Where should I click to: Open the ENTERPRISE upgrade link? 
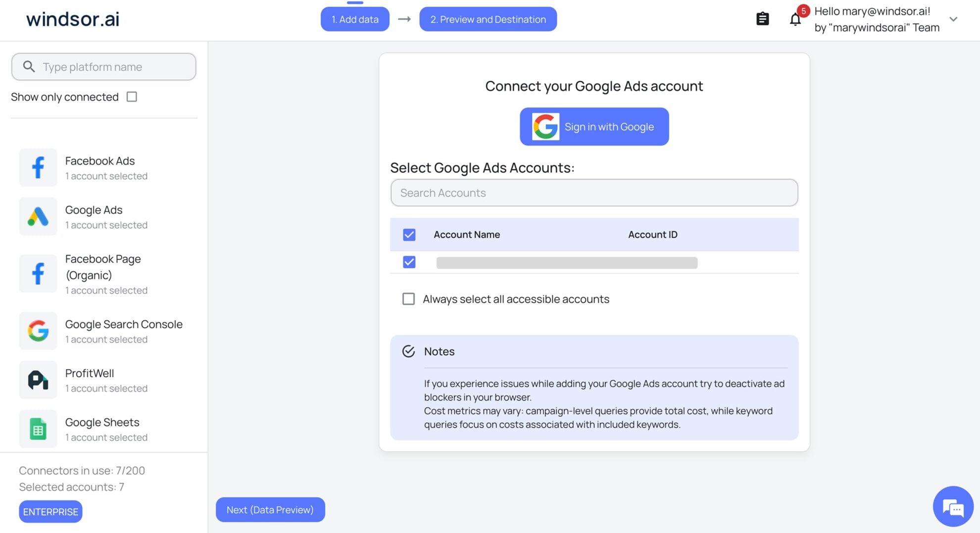[50, 511]
